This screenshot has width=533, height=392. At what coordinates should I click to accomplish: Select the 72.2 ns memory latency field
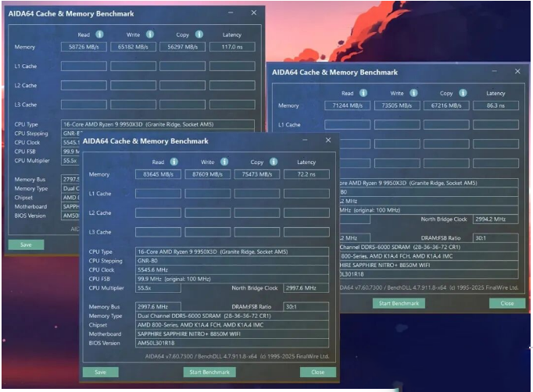pos(306,174)
